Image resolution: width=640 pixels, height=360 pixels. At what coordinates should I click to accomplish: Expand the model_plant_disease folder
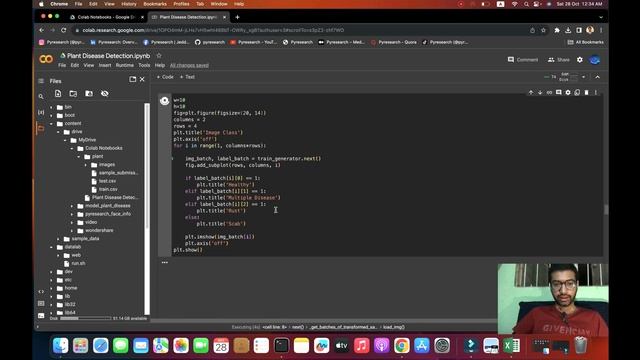[x=72, y=206]
